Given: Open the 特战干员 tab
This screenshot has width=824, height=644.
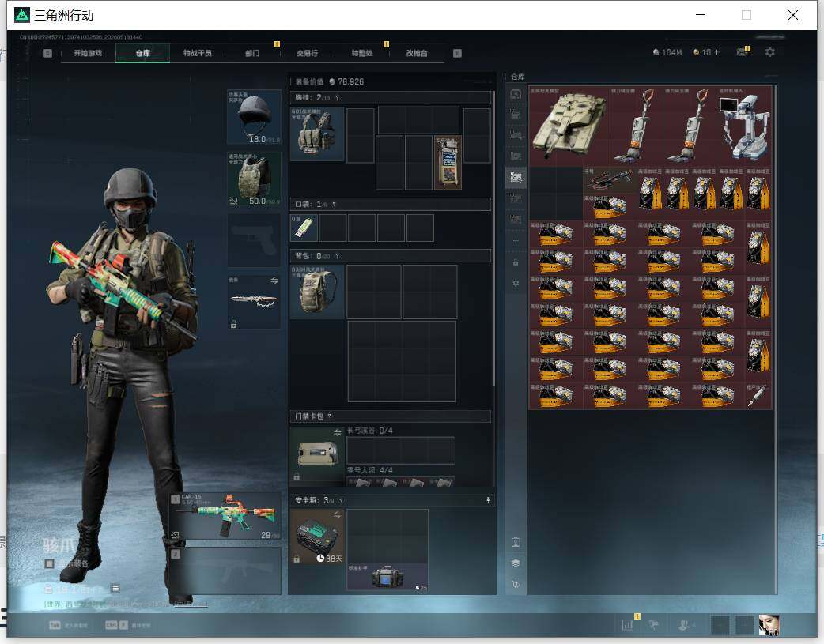Looking at the screenshot, I should pos(197,53).
